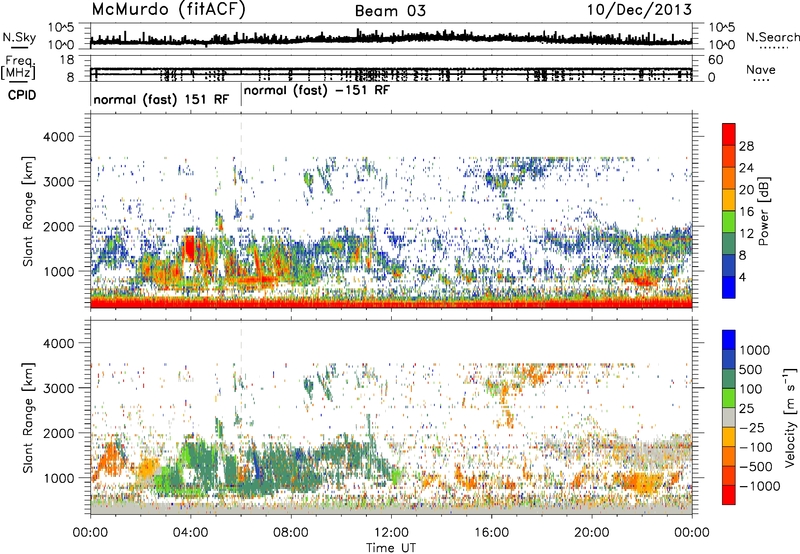This screenshot has height=554, width=800.
Task: Click the '28' power colorbar tick value
Action: (x=746, y=146)
